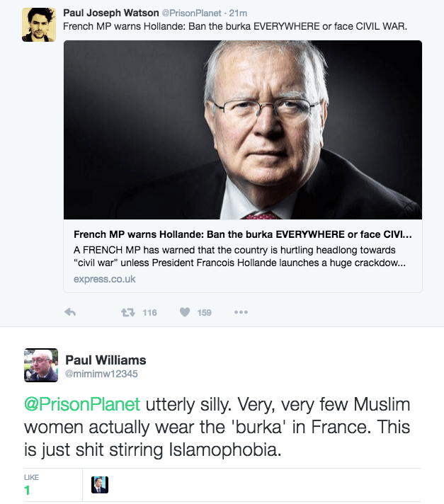Visit the express.co.uk source link
The image size is (444, 504).
coord(104,279)
